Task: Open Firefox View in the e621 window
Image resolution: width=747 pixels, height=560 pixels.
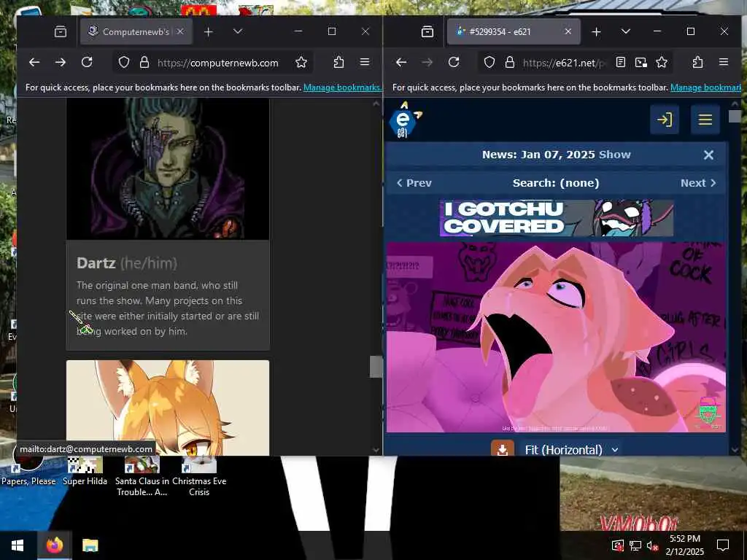Action: [x=427, y=32]
